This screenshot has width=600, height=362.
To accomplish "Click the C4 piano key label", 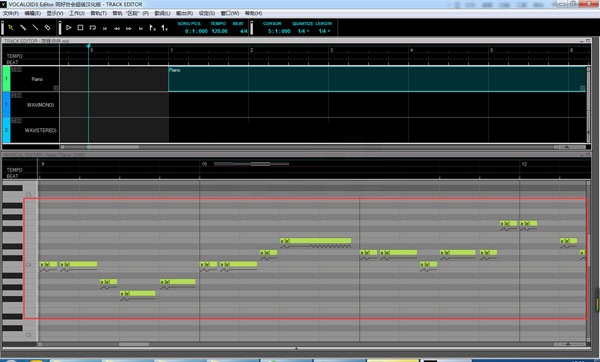I will 28,264.
